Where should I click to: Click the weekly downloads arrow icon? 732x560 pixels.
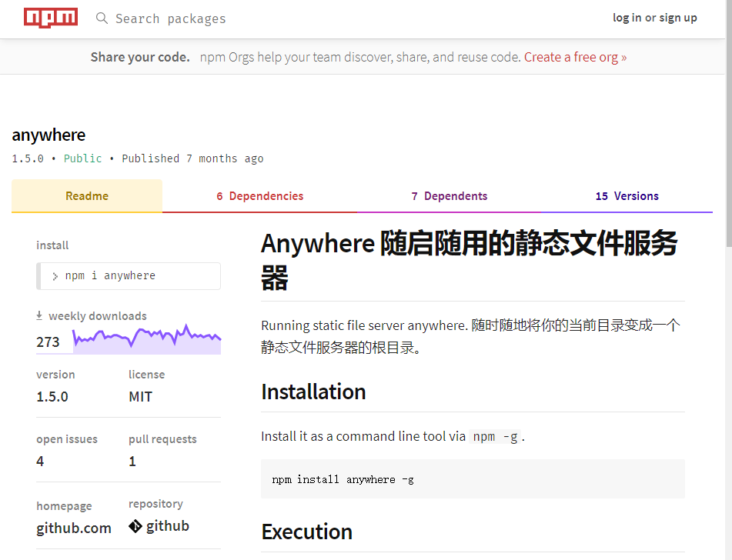point(40,315)
